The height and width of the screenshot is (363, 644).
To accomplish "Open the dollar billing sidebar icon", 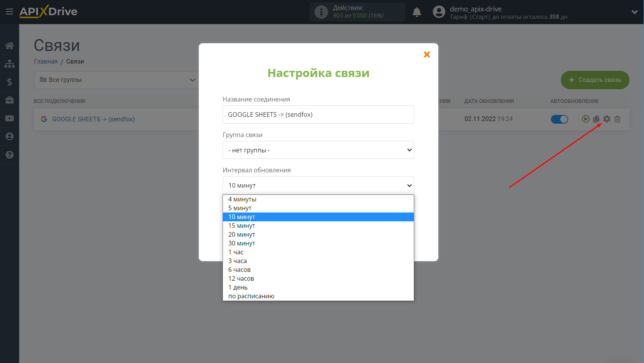I will tap(10, 82).
